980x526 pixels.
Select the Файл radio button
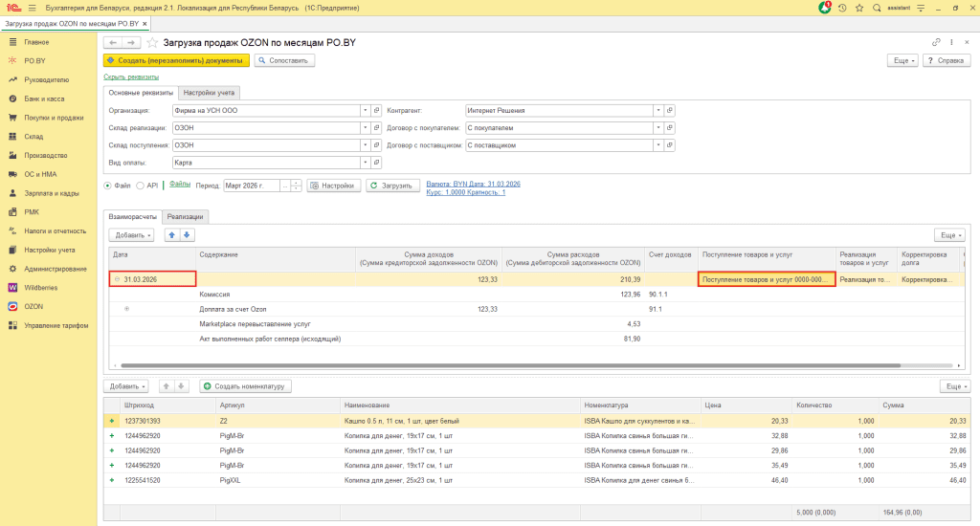coord(107,186)
